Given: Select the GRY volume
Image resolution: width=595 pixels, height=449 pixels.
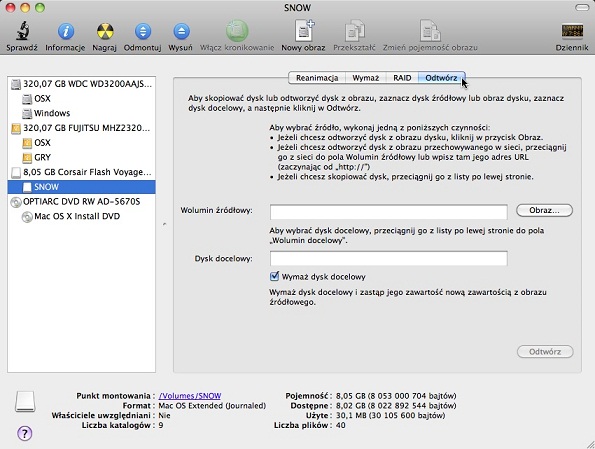Looking at the screenshot, I should 81,158.
